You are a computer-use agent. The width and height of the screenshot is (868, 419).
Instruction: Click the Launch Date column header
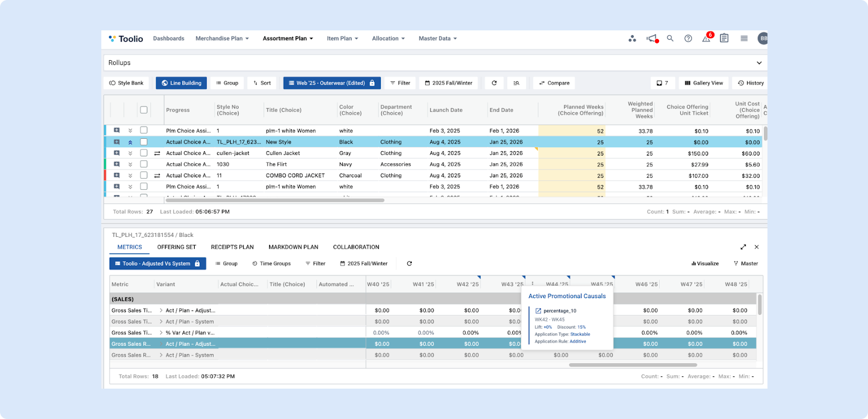pyautogui.click(x=446, y=110)
